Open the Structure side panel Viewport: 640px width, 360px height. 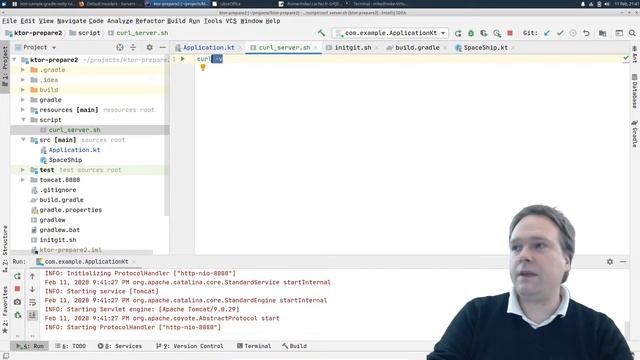coord(5,249)
